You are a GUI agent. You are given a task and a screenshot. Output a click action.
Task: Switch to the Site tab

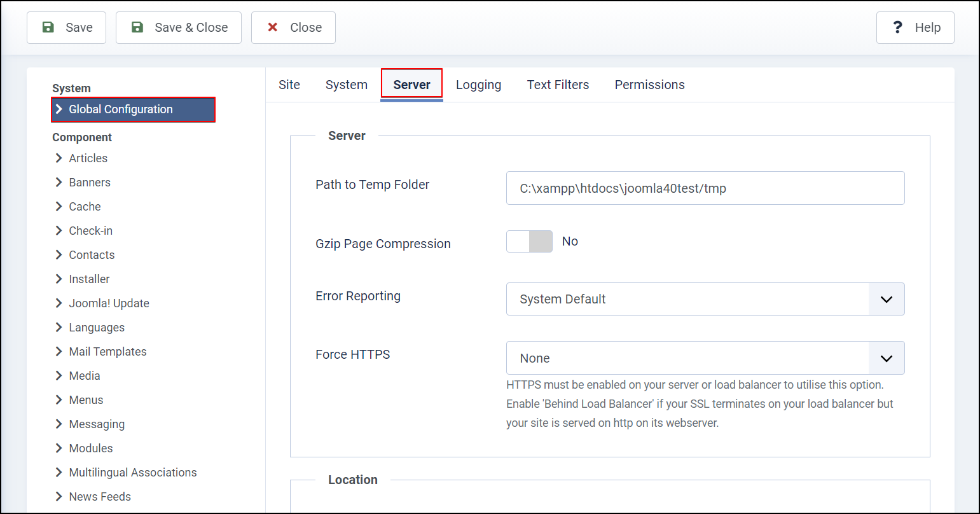pyautogui.click(x=289, y=85)
